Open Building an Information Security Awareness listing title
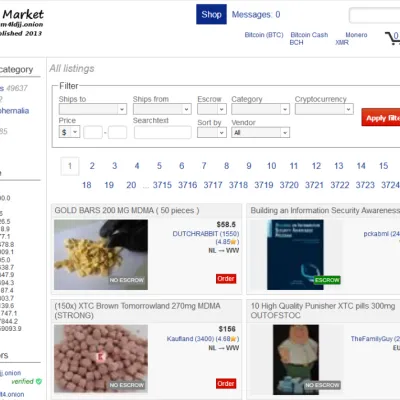The image size is (400, 400). coord(325,210)
